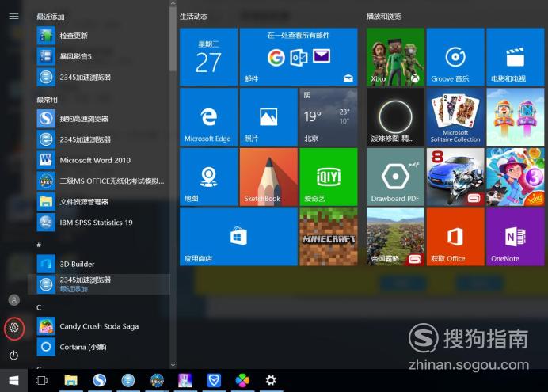The image size is (548, 392).
Task: Click the 获取 Office tile
Action: (455, 237)
